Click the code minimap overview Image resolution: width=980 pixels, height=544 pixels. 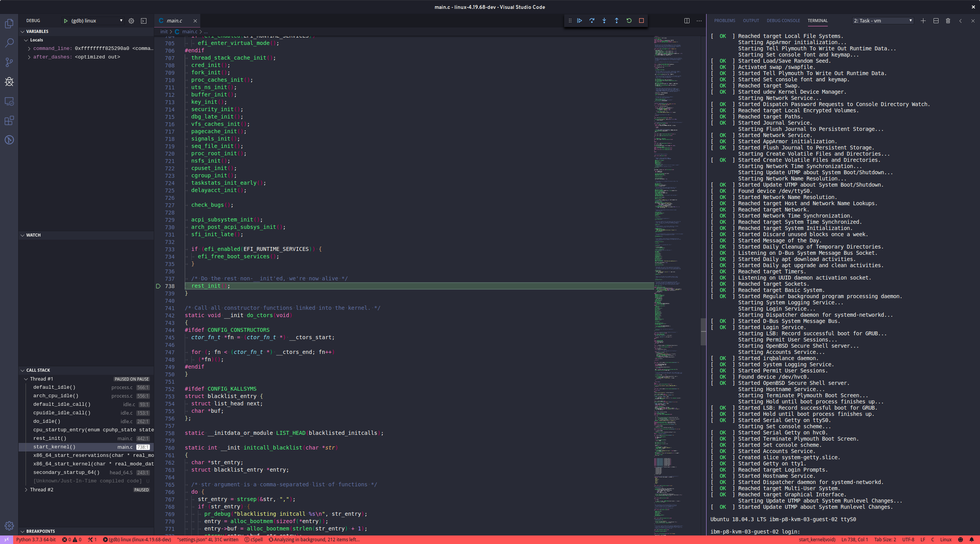pos(677,286)
